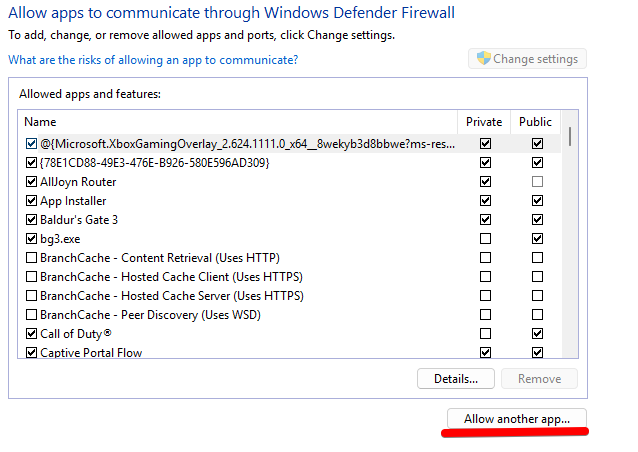
Task: Open the risks of allowing an app link
Action: 153,60
